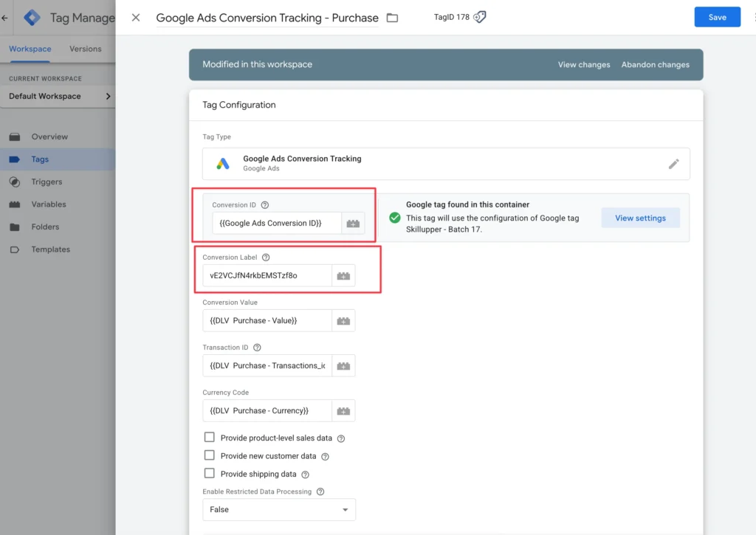Click the View settings button
The width and height of the screenshot is (756, 535).
pyautogui.click(x=640, y=218)
